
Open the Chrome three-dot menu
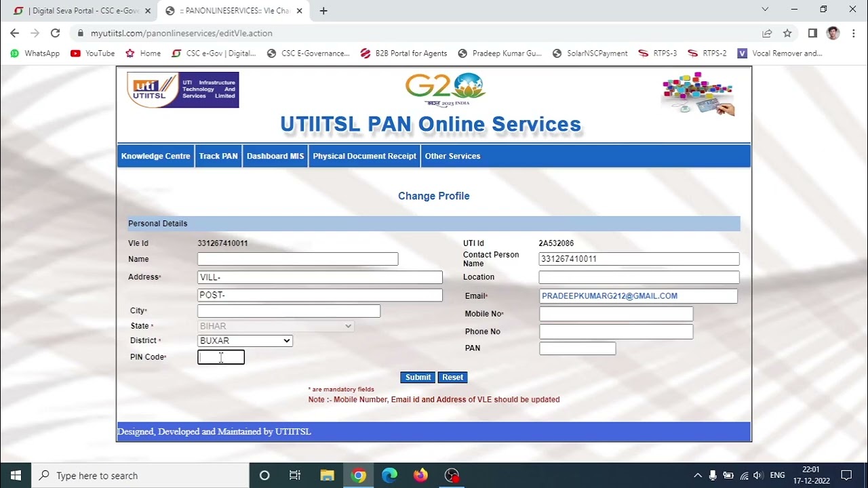852,33
